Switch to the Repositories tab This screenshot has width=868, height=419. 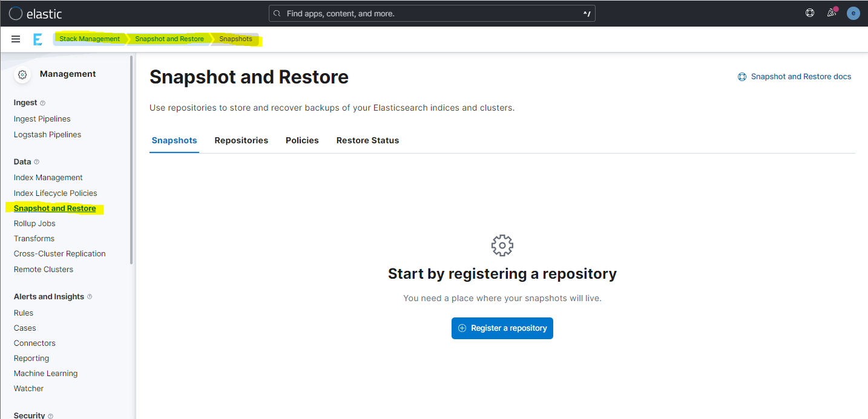coord(242,140)
